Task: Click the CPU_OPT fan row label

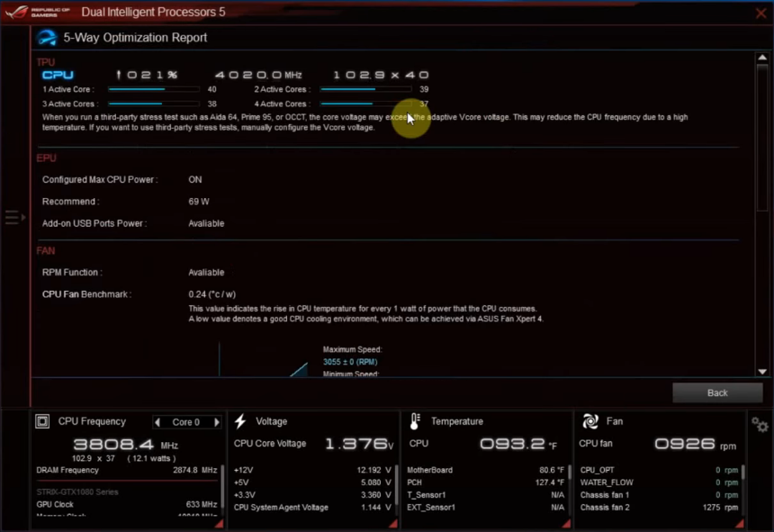Action: (x=598, y=470)
